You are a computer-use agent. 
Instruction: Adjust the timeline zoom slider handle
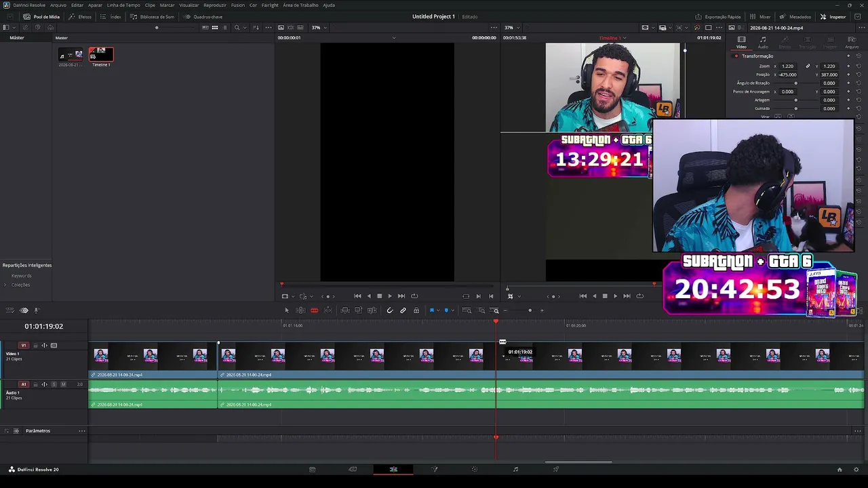click(x=530, y=310)
